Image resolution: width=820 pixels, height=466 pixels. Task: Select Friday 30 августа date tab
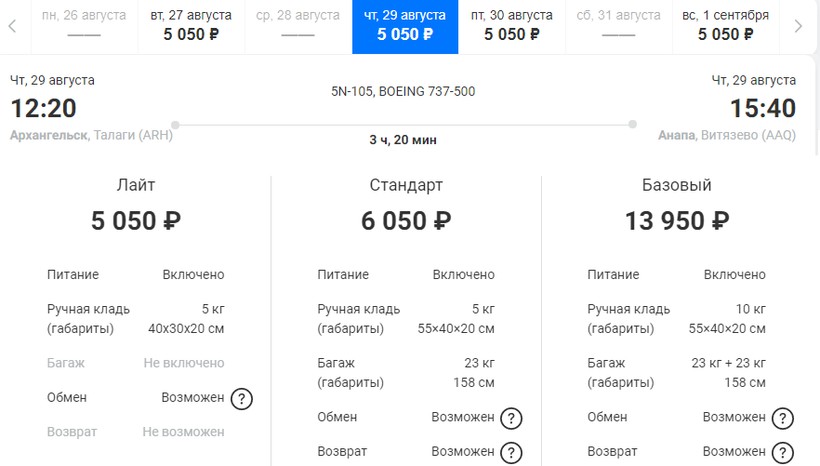(x=511, y=26)
